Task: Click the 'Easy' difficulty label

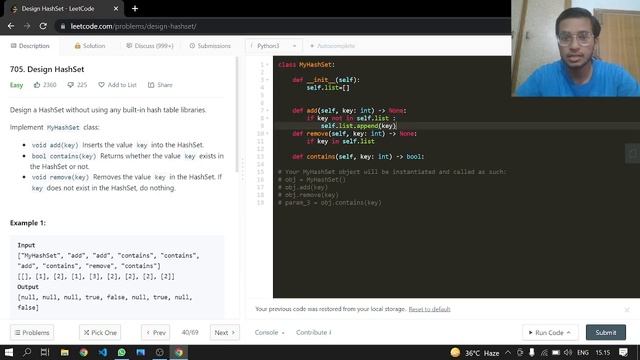Action: click(x=16, y=85)
